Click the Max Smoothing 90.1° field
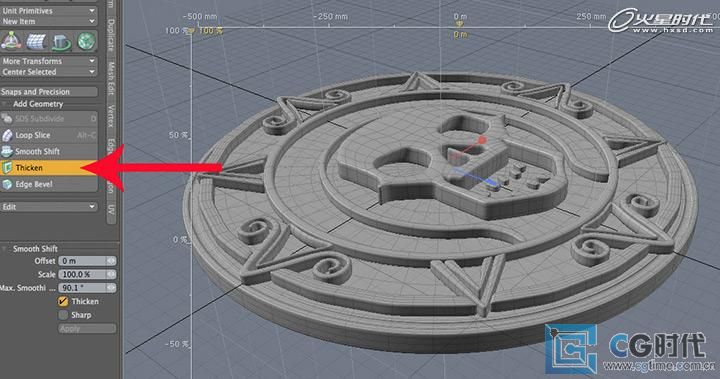The width and height of the screenshot is (720, 379). 83,288
